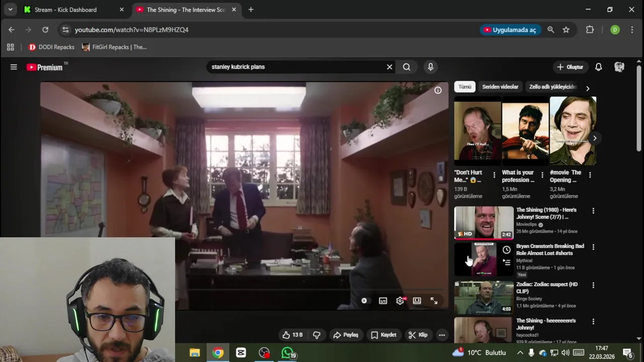644x362 pixels.
Task: Click the address bar URL
Action: pos(131,30)
